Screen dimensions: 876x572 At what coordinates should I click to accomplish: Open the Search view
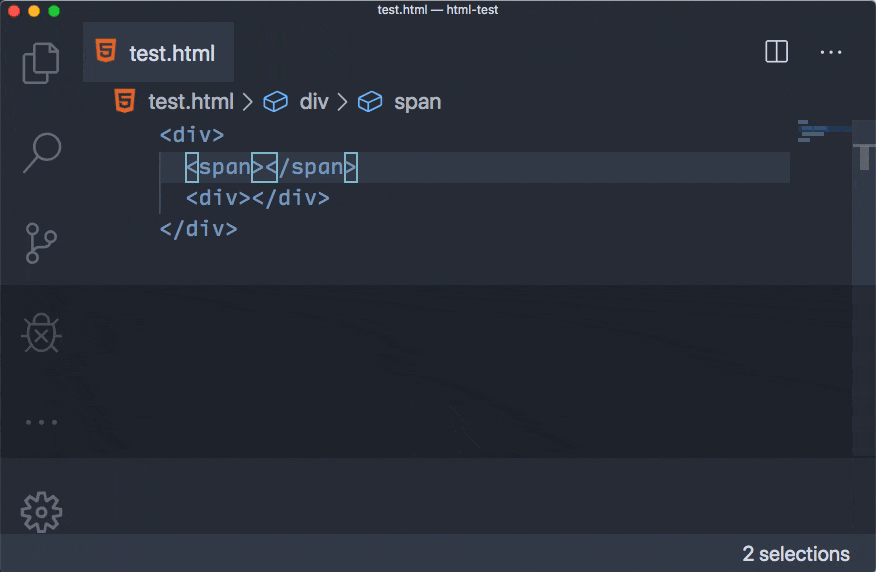coord(41,152)
